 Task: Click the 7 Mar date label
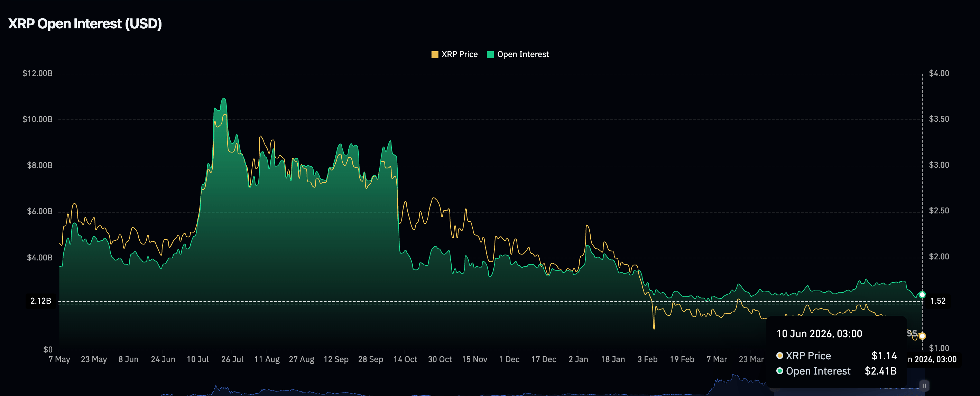pyautogui.click(x=717, y=359)
